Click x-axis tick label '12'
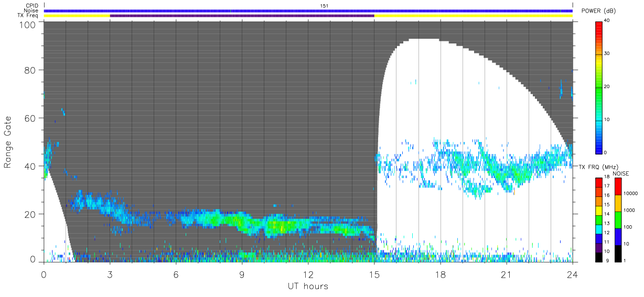This screenshot has height=297, width=644. [308, 274]
